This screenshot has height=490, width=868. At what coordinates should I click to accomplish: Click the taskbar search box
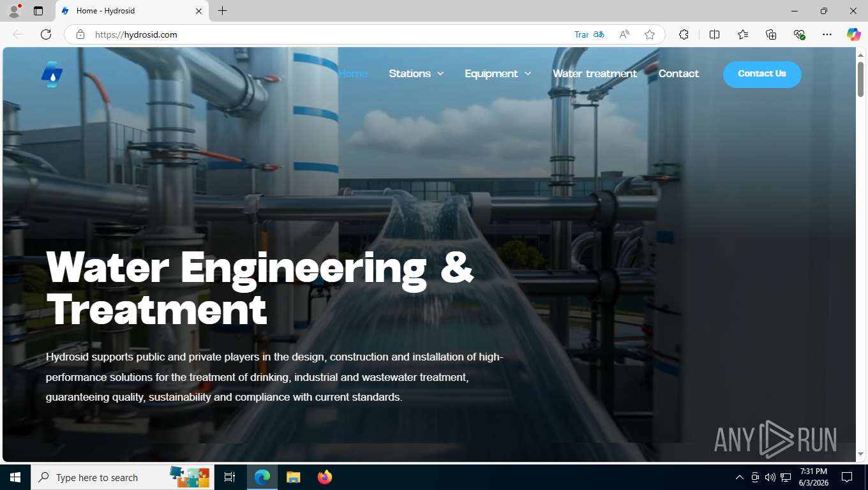coord(123,477)
